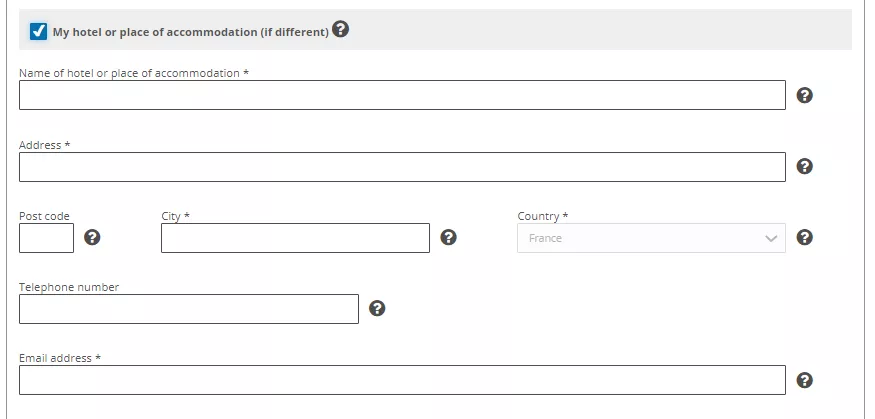This screenshot has width=875, height=419.
Task: Open the City field help icon
Action: 448,237
